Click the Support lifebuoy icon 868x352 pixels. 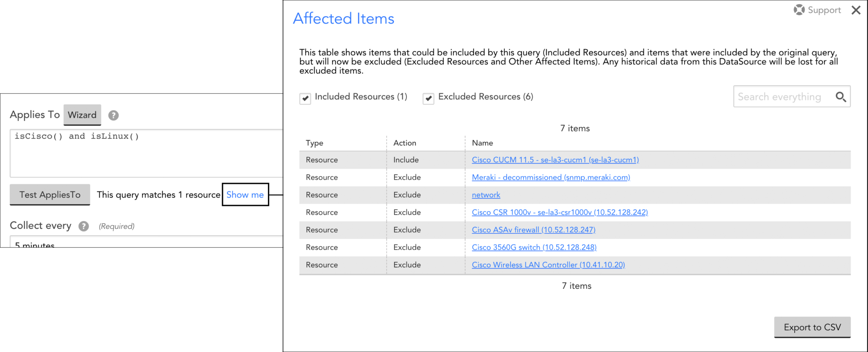pos(799,10)
